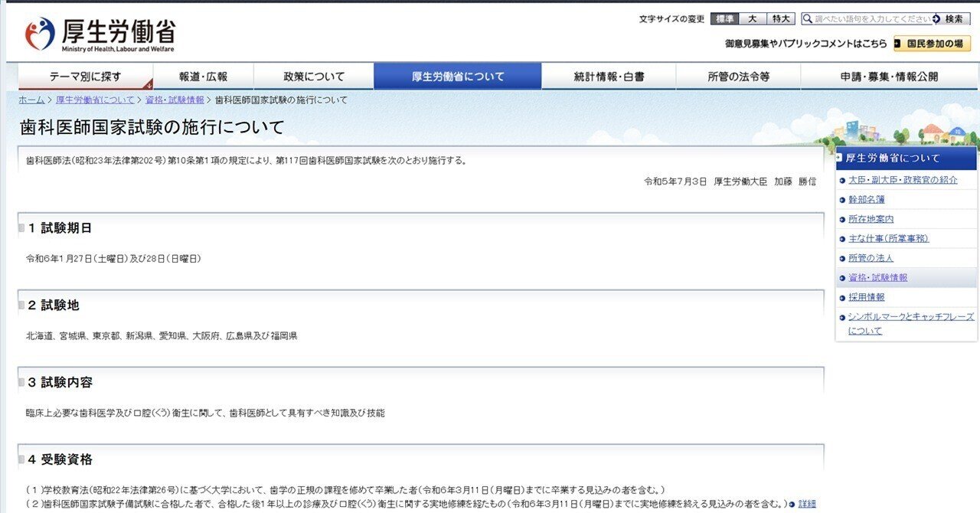Click the arrow icon inside the 国民参加の場 button
Image resolution: width=980 pixels, height=513 pixels.
897,43
